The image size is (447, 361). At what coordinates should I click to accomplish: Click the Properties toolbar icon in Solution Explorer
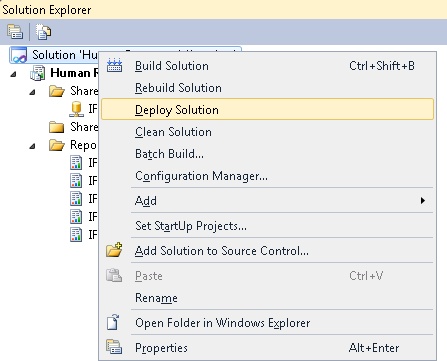pyautogui.click(x=15, y=32)
